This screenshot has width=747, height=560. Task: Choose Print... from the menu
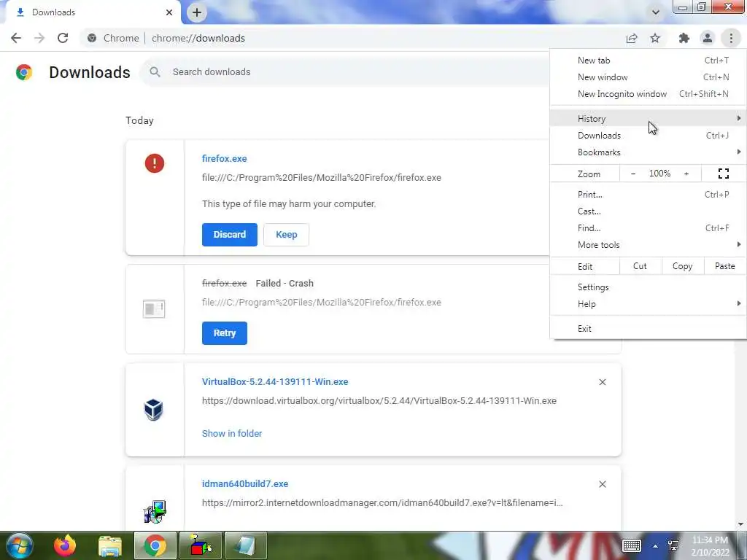tap(648, 194)
